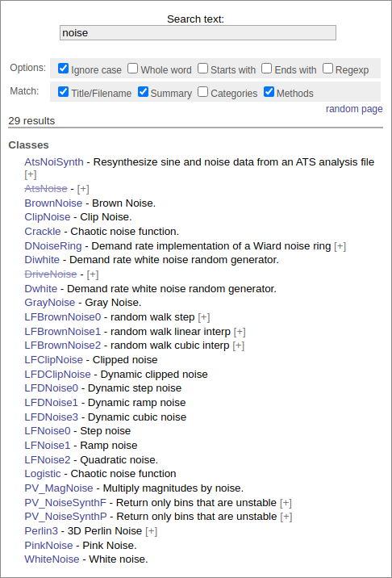Open the LFClipNoise class page
392x578 pixels.
[54, 360]
